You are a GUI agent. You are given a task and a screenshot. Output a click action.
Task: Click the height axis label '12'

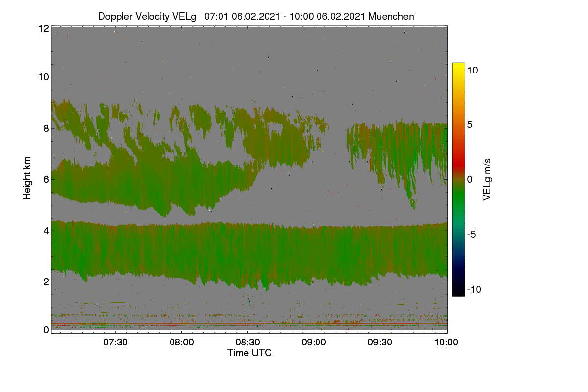(43, 28)
